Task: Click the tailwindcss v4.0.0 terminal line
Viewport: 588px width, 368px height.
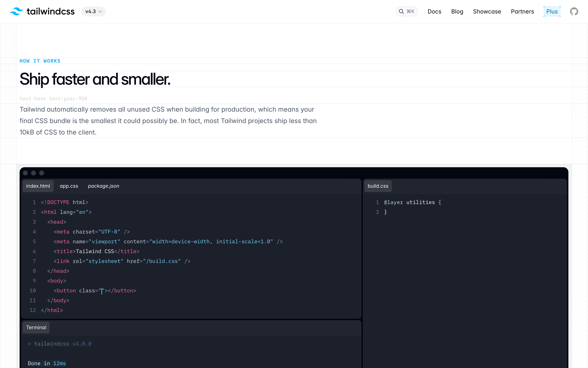Action: [x=60, y=344]
